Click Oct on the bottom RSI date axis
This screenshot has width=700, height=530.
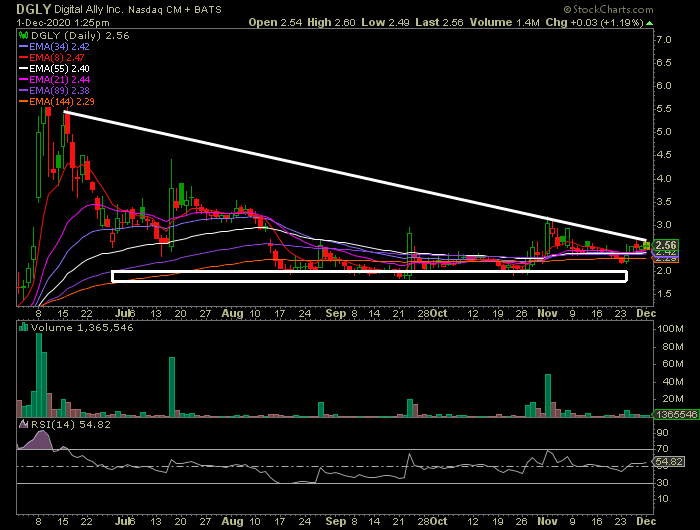439,522
